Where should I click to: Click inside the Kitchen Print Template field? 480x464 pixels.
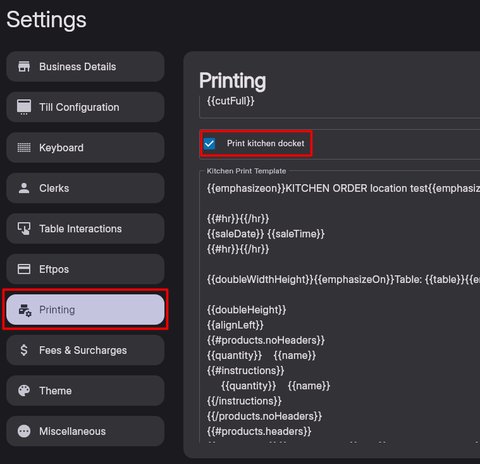coord(340,308)
